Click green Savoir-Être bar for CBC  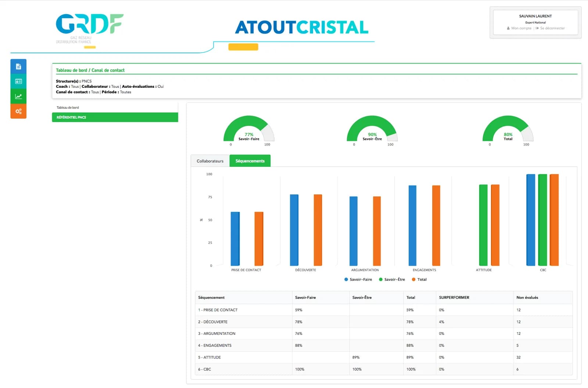[x=542, y=220]
